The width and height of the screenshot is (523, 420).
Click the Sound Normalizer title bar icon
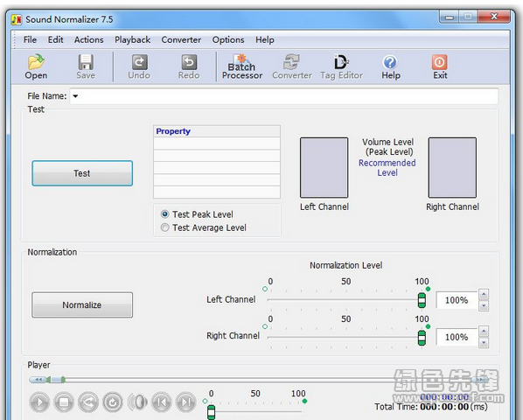[17, 19]
